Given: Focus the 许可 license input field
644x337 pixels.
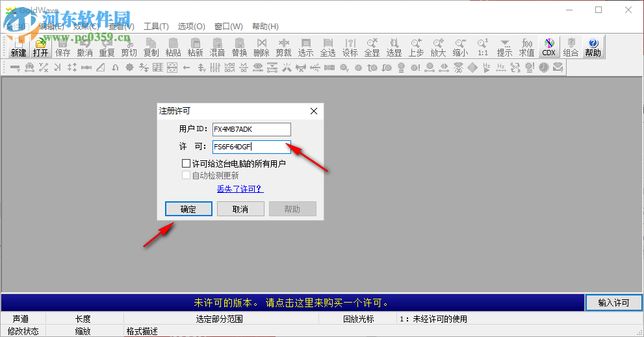Looking at the screenshot, I should pos(251,147).
